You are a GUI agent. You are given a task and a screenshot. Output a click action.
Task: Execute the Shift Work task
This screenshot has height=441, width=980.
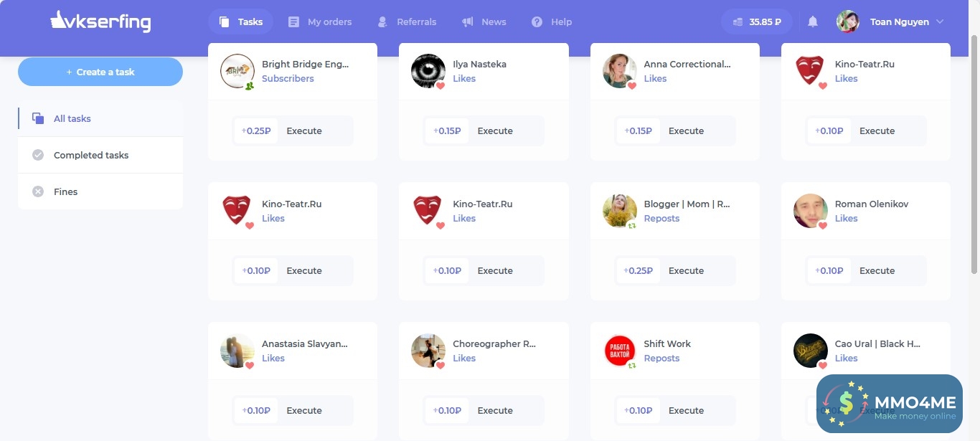coord(686,411)
